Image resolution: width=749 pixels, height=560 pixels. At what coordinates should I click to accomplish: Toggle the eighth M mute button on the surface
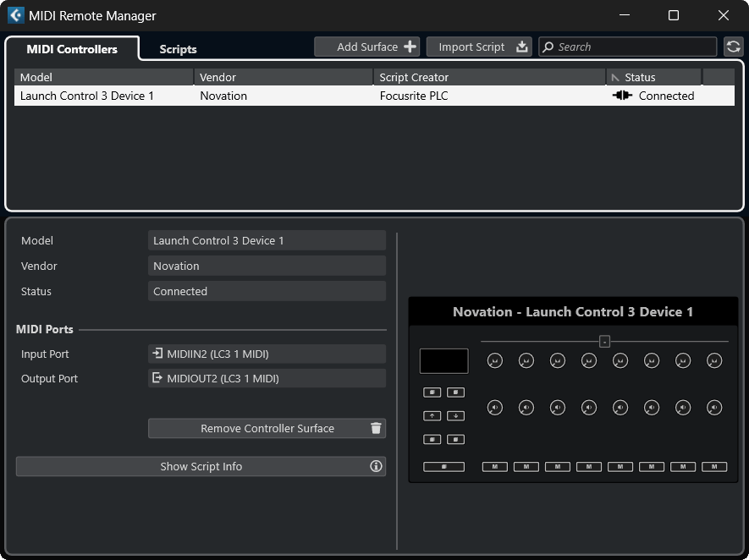[x=714, y=467]
